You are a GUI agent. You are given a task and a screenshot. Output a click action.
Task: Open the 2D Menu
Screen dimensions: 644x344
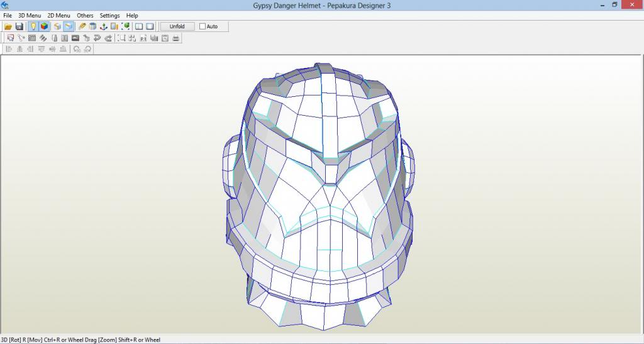[x=58, y=15]
